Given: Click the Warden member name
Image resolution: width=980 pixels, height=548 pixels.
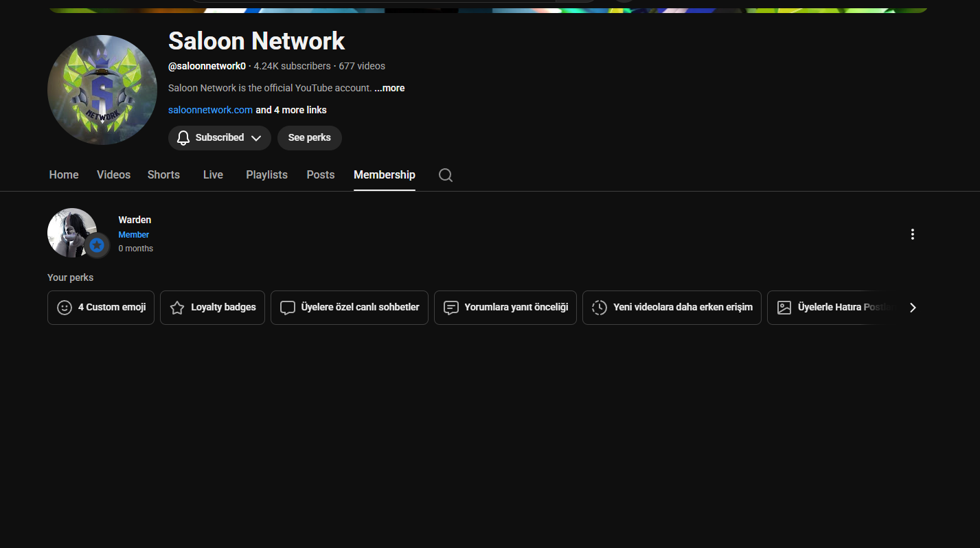Looking at the screenshot, I should [135, 220].
